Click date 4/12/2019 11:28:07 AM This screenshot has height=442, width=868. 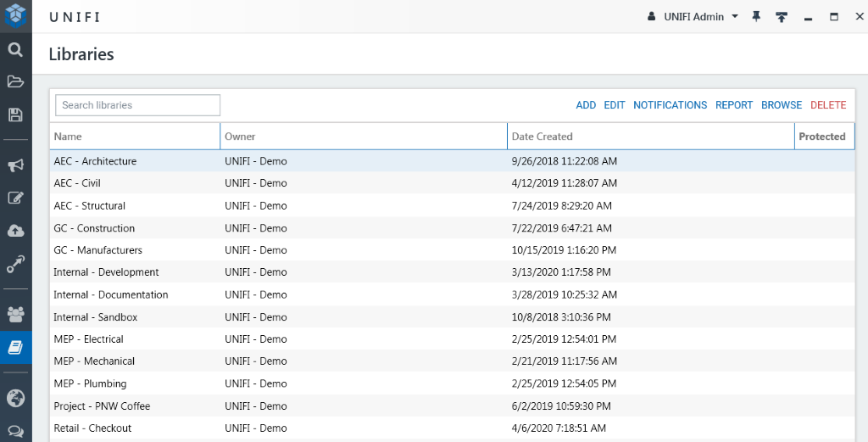tap(564, 182)
